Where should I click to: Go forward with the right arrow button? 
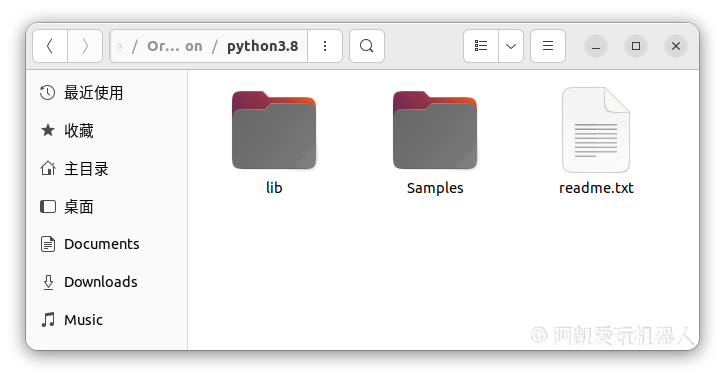[x=85, y=46]
